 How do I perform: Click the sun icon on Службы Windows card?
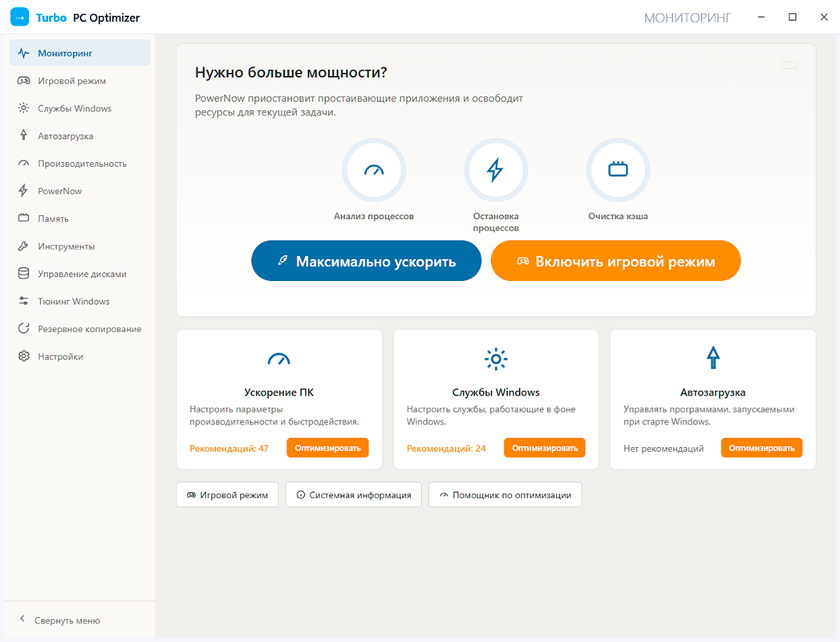click(x=496, y=359)
